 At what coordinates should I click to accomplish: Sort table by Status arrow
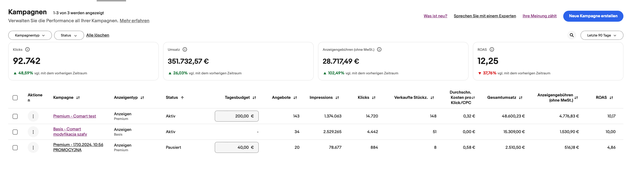(182, 98)
